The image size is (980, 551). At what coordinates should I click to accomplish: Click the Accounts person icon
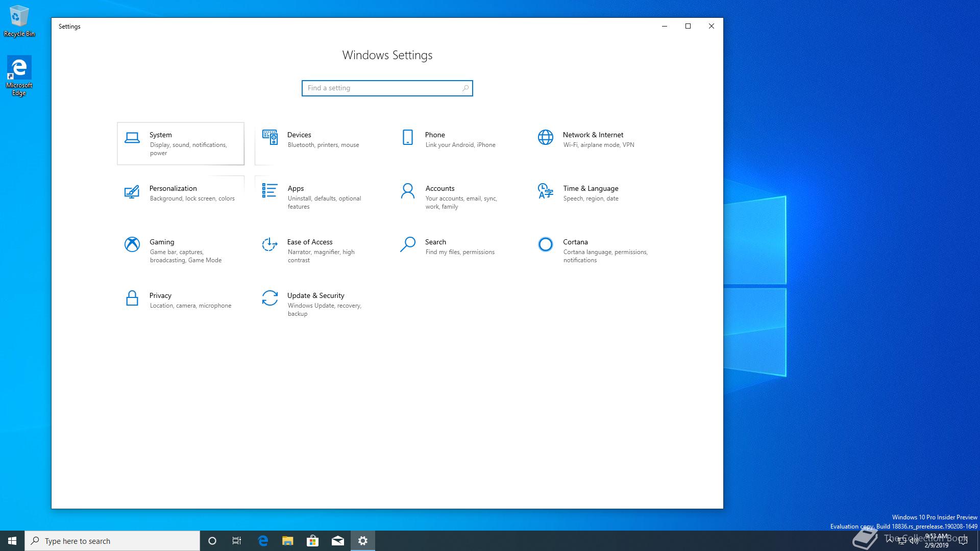[408, 191]
